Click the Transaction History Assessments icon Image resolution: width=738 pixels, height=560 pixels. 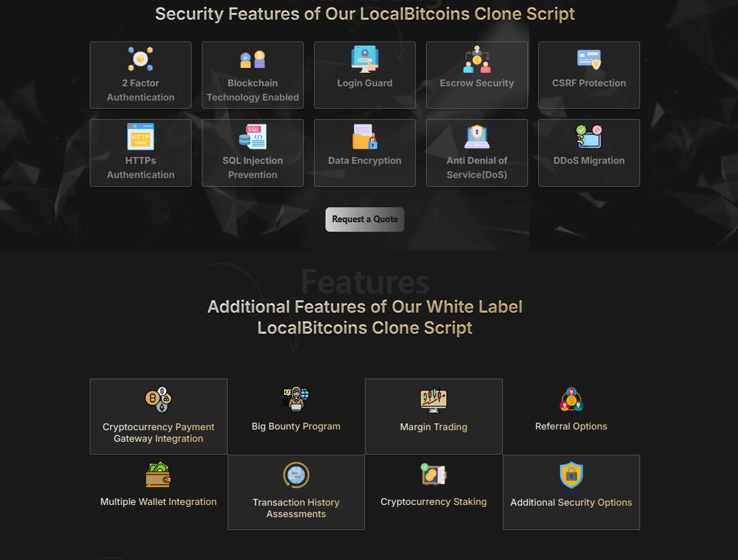[296, 474]
